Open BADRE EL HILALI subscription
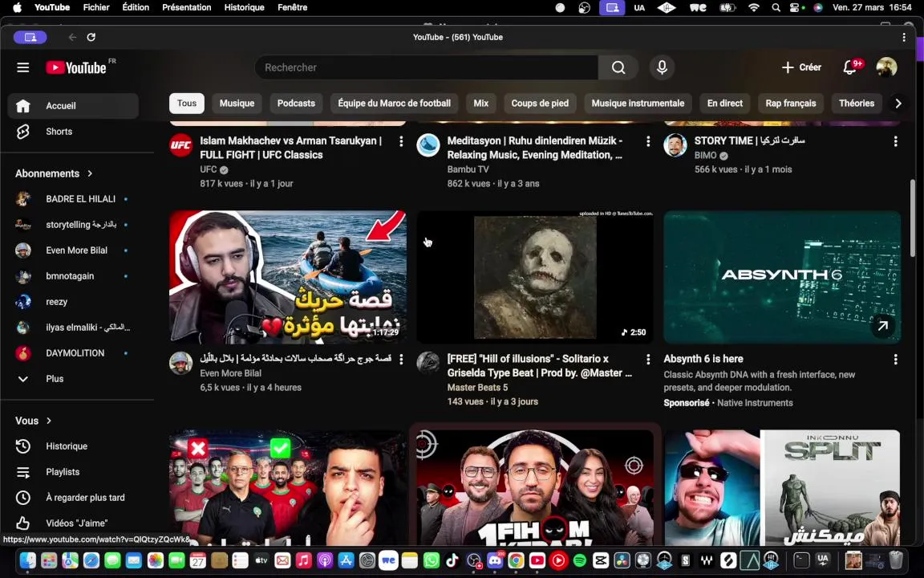Viewport: 924px width, 578px height. click(x=73, y=199)
